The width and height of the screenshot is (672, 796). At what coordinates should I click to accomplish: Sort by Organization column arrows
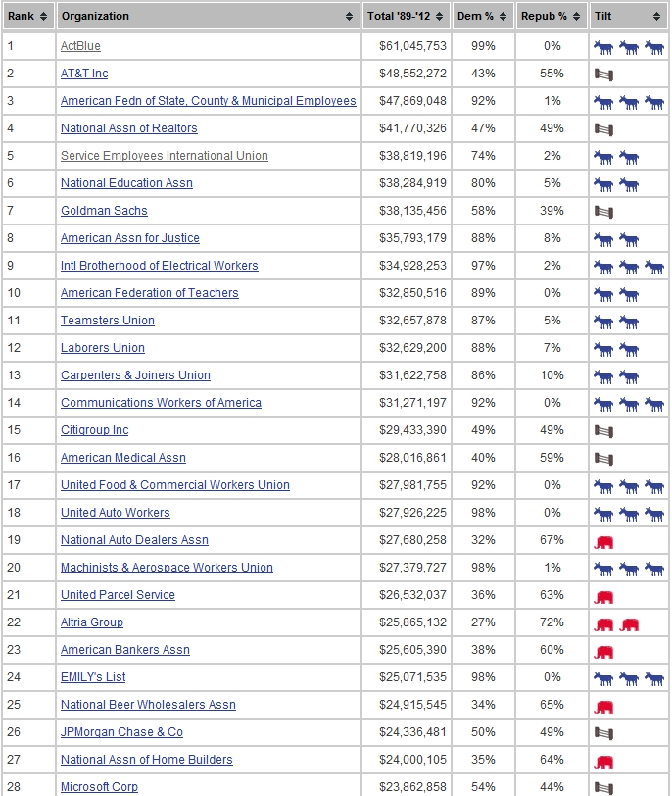click(x=349, y=17)
